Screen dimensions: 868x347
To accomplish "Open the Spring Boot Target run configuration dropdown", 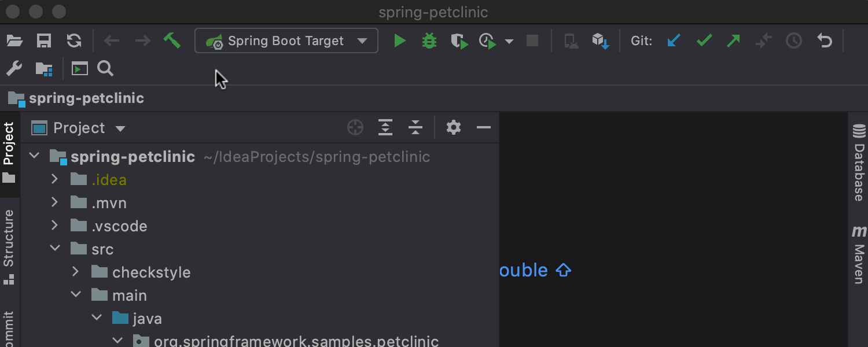I will (286, 41).
